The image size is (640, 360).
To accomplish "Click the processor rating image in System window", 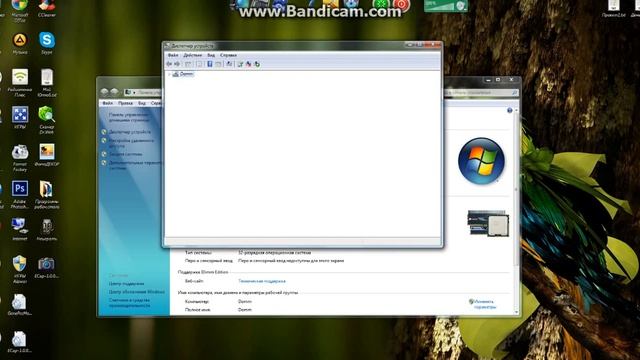I will 488,223.
